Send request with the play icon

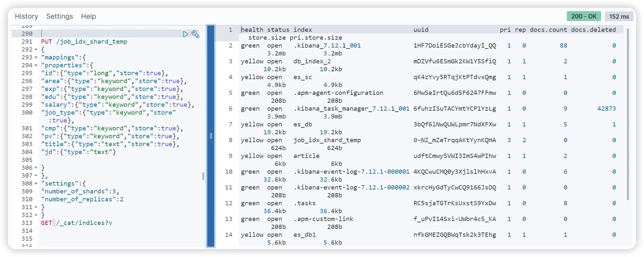185,34
